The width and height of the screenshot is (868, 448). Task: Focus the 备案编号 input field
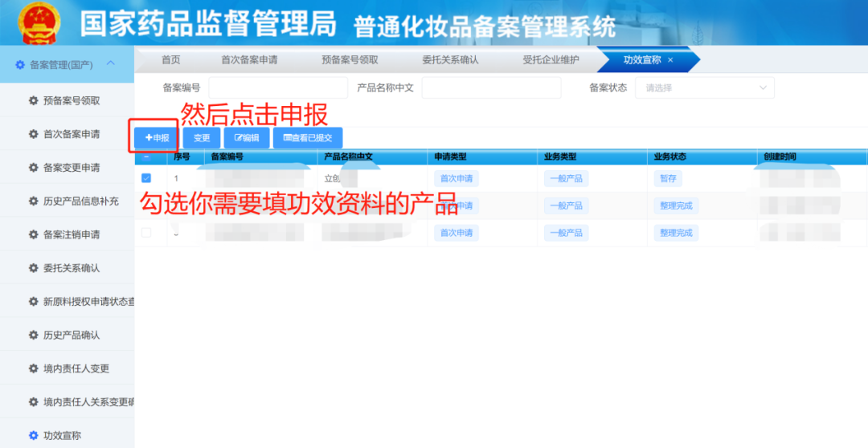(278, 88)
